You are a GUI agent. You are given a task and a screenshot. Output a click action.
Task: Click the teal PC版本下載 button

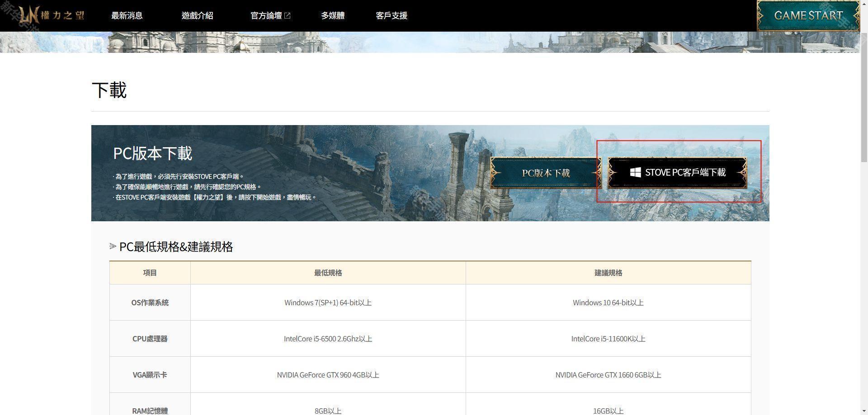pyautogui.click(x=546, y=173)
